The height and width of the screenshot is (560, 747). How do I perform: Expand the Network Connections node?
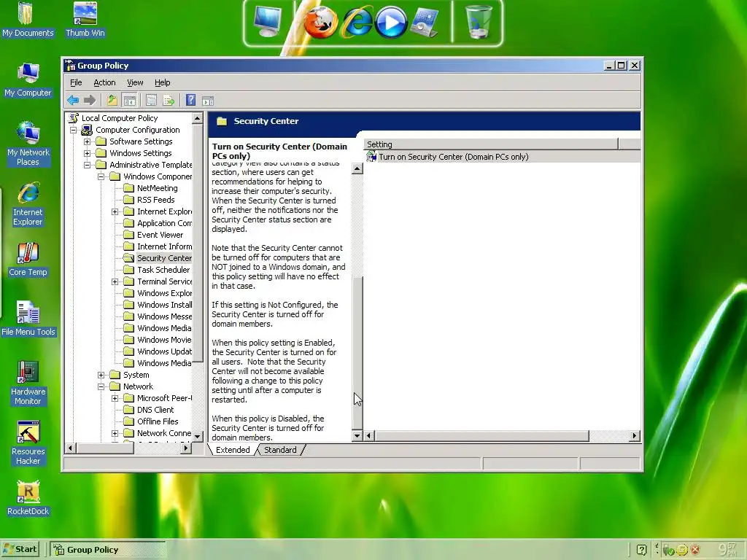pyautogui.click(x=115, y=433)
